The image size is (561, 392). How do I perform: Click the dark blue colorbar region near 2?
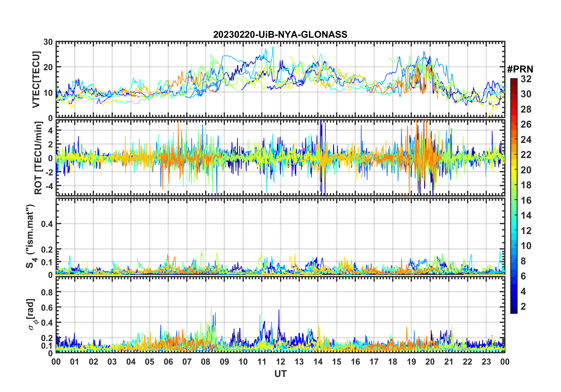tap(514, 307)
